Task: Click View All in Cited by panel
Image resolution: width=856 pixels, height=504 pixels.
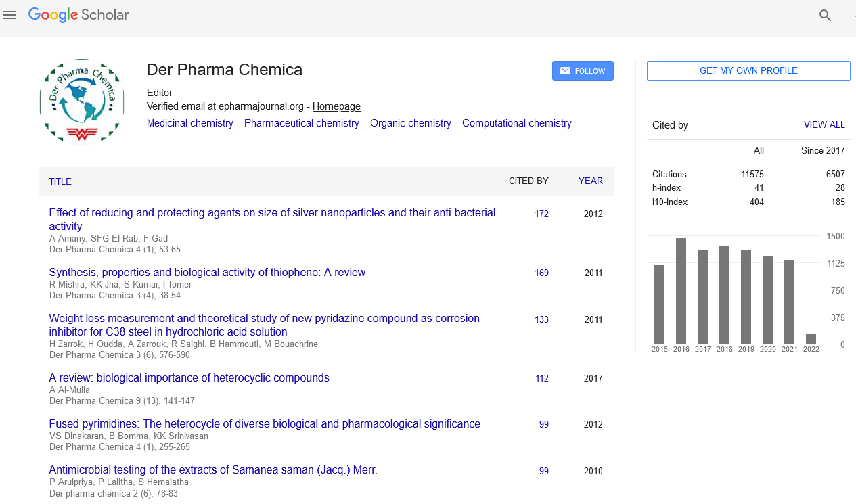Action: point(824,125)
